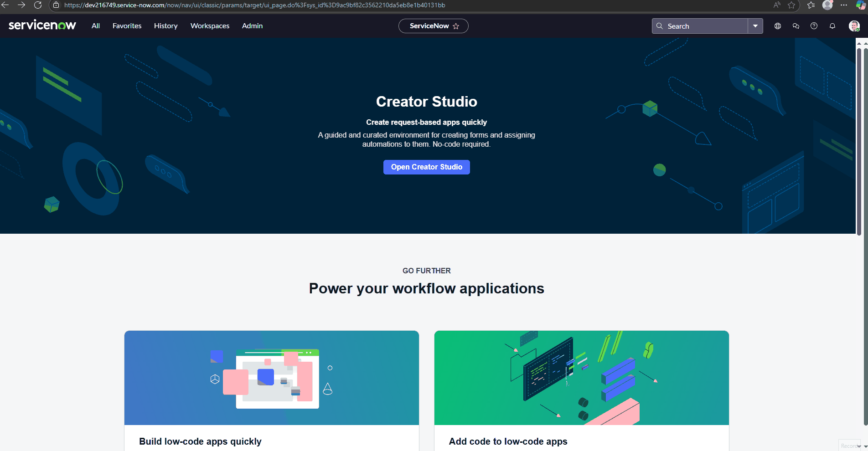The height and width of the screenshot is (451, 868).
Task: Open the globe application scope picker
Action: (x=778, y=26)
